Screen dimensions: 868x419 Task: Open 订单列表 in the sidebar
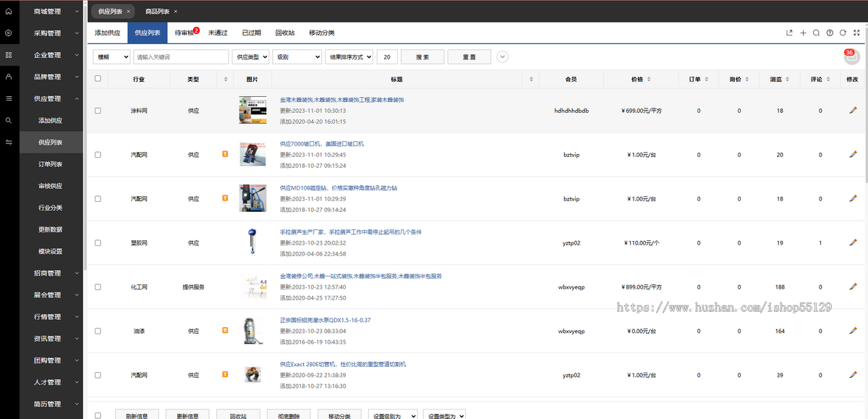[x=51, y=164]
